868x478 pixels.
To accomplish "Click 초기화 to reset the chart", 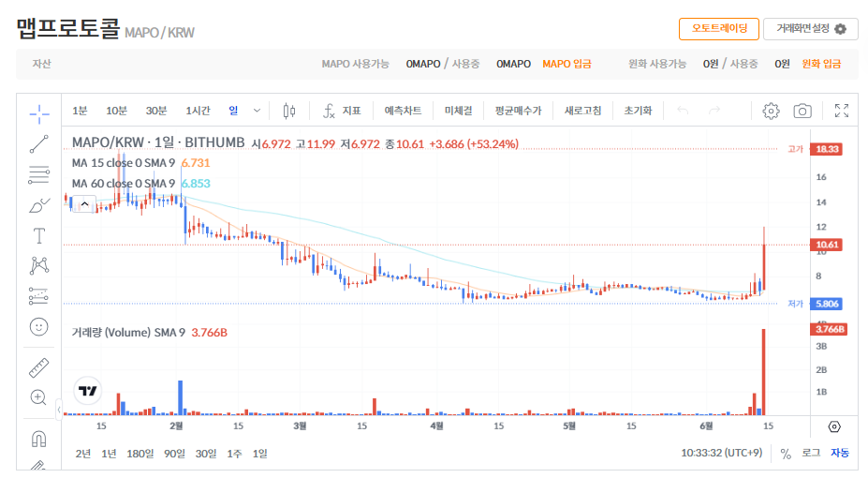I will coord(638,111).
